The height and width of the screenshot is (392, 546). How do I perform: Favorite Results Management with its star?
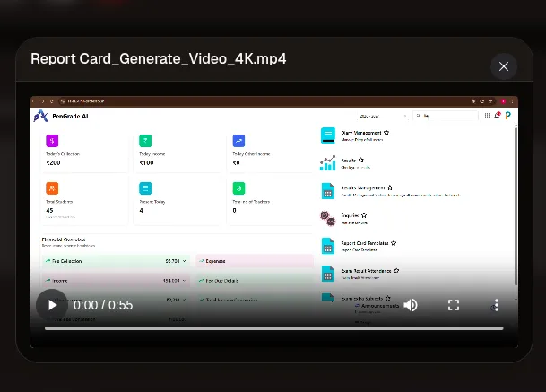tap(390, 187)
